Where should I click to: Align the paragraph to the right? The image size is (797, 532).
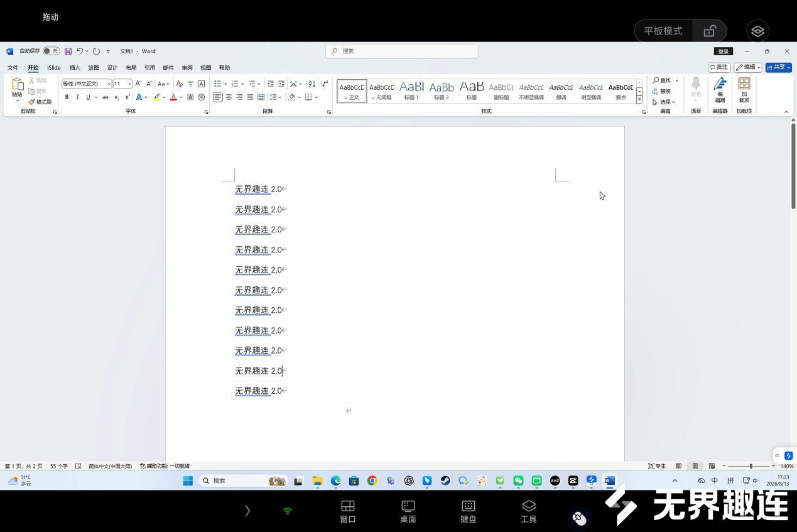[x=239, y=97]
